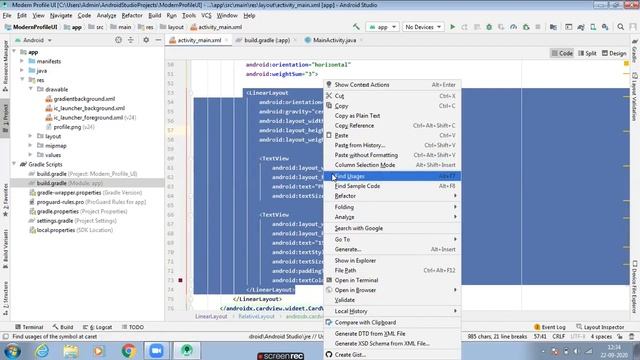Viewport: 640px width, 360px height.
Task: Open File Explorer from the taskbar
Action: [x=70, y=351]
